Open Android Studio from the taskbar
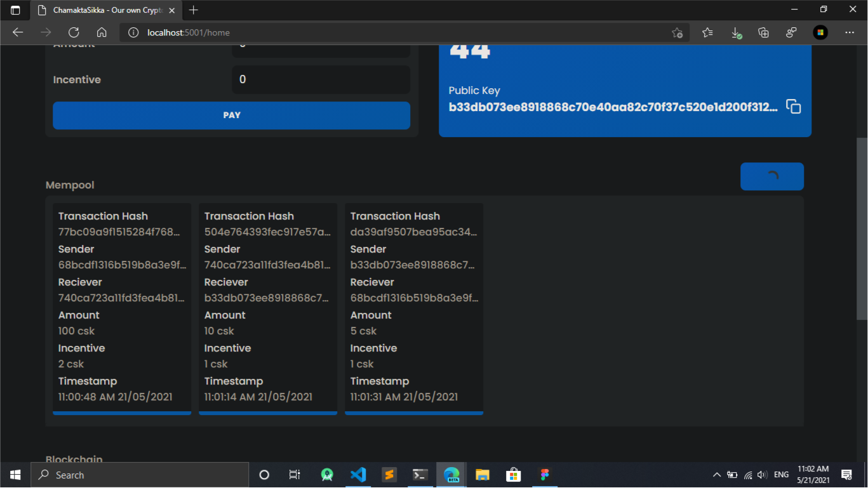The image size is (868, 488). 327,475
